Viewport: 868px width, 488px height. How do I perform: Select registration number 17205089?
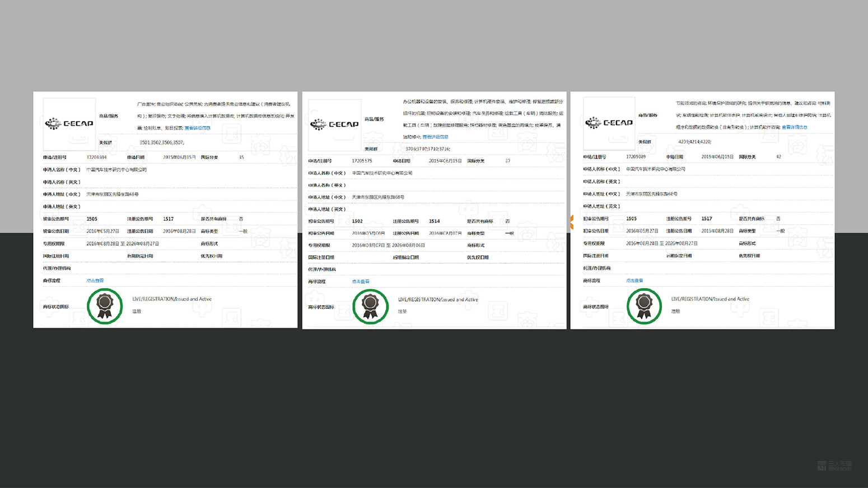point(636,157)
